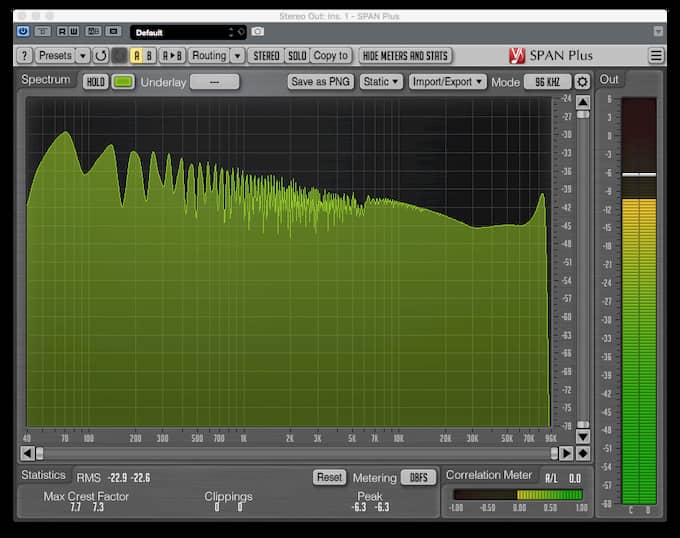Toggle the spectrum HOLD button
Screen dimensions: 680x538
click(95, 82)
